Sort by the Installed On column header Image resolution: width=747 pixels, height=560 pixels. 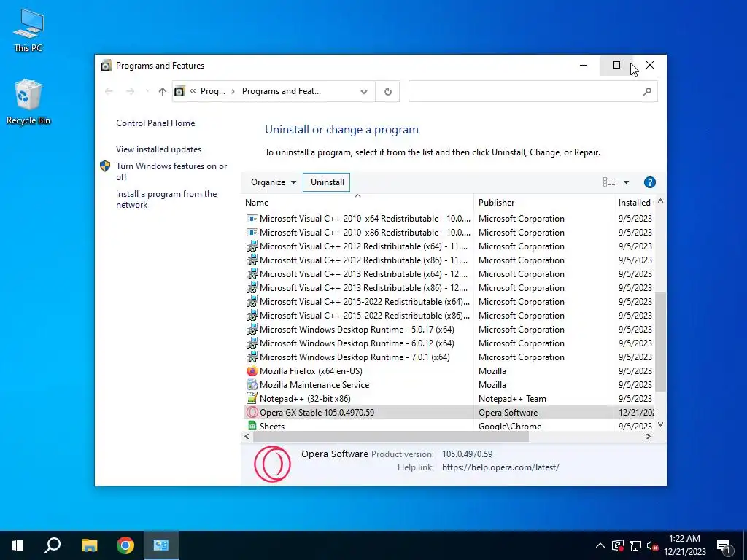[x=635, y=203]
